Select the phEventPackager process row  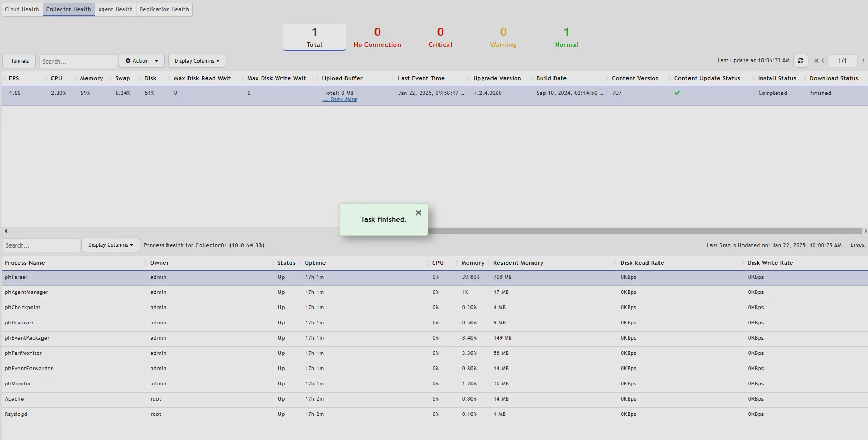click(x=435, y=339)
